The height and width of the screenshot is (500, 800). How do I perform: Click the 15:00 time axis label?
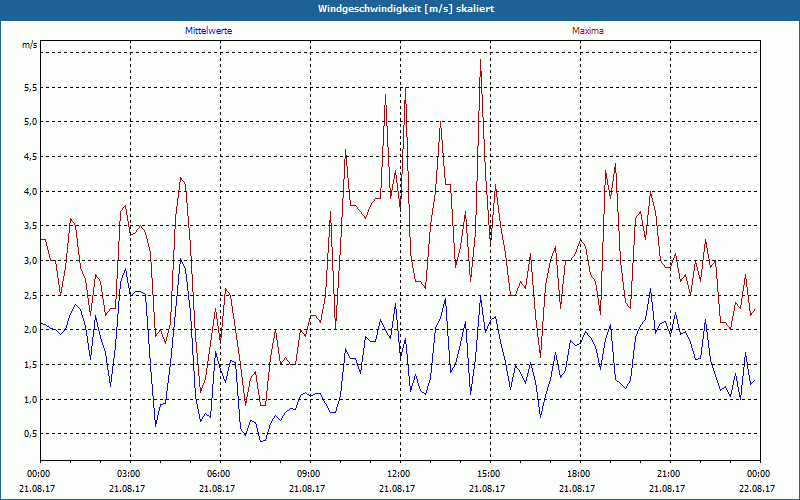coord(490,474)
